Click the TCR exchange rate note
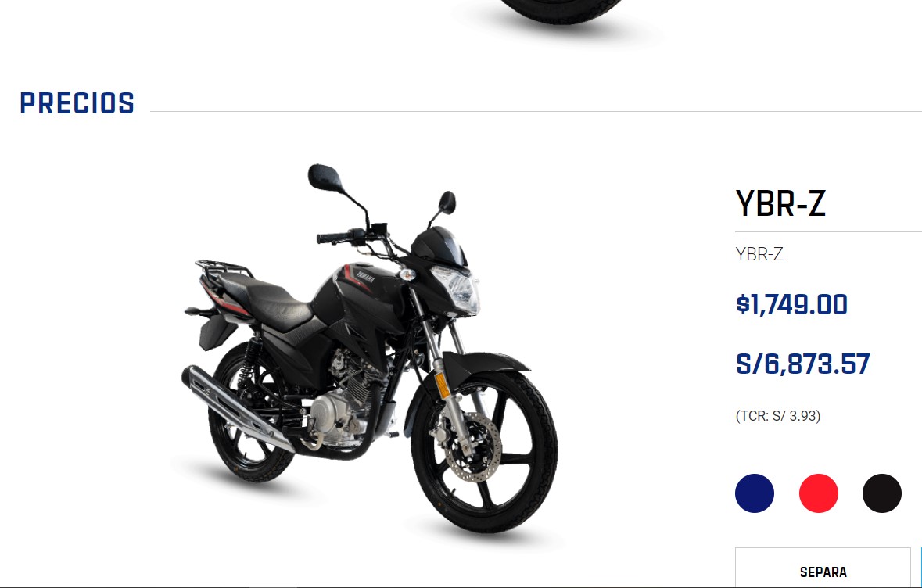The width and height of the screenshot is (922, 588). coord(778,416)
